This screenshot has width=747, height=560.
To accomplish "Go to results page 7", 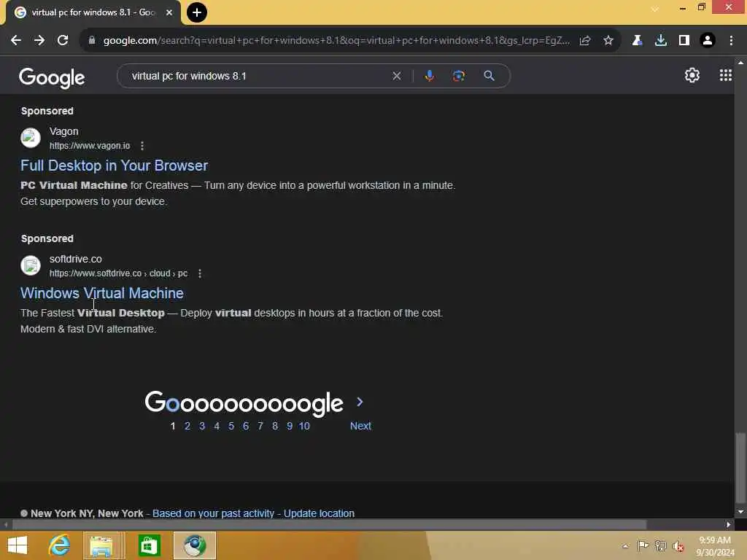I will pyautogui.click(x=260, y=426).
